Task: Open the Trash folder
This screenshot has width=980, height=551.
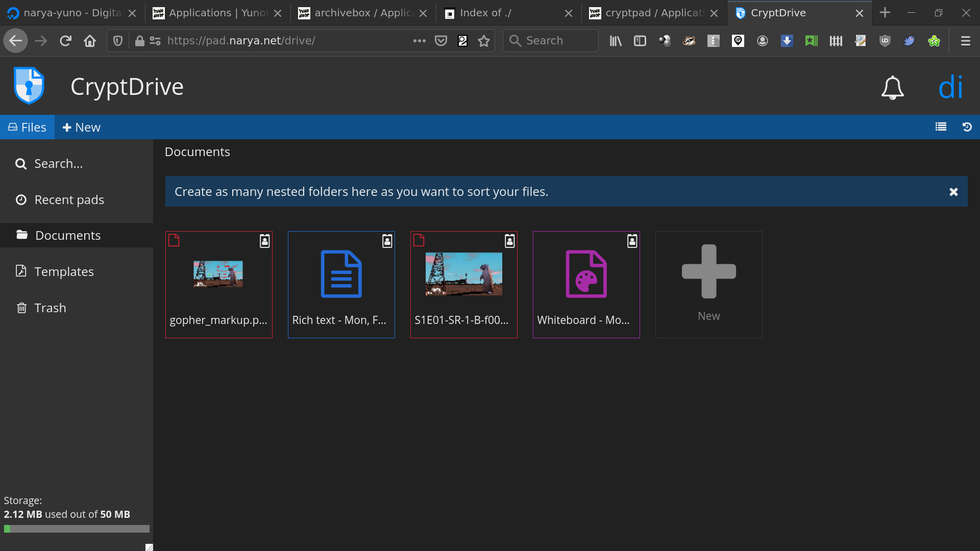Action: 50,308
